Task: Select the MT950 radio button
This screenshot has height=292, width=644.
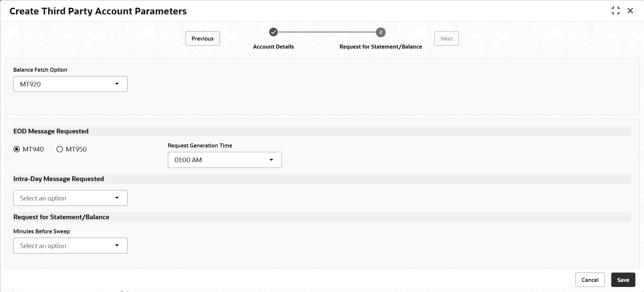Action: tap(60, 149)
